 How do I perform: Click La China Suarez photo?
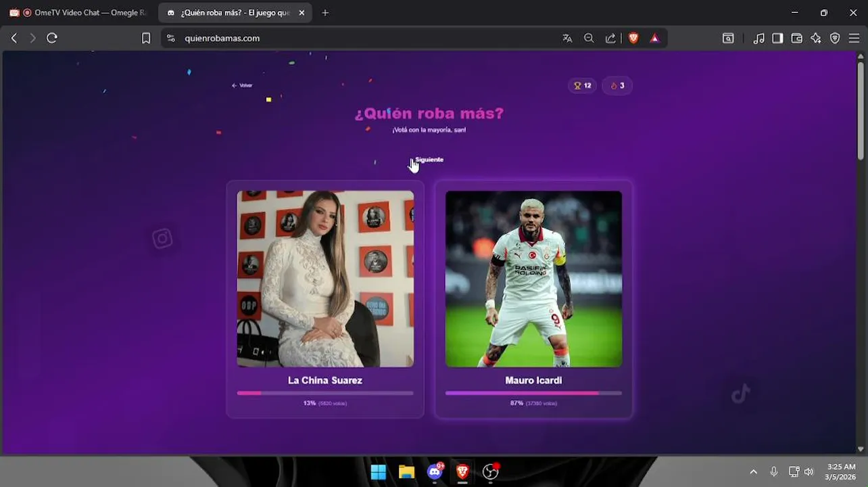click(325, 279)
